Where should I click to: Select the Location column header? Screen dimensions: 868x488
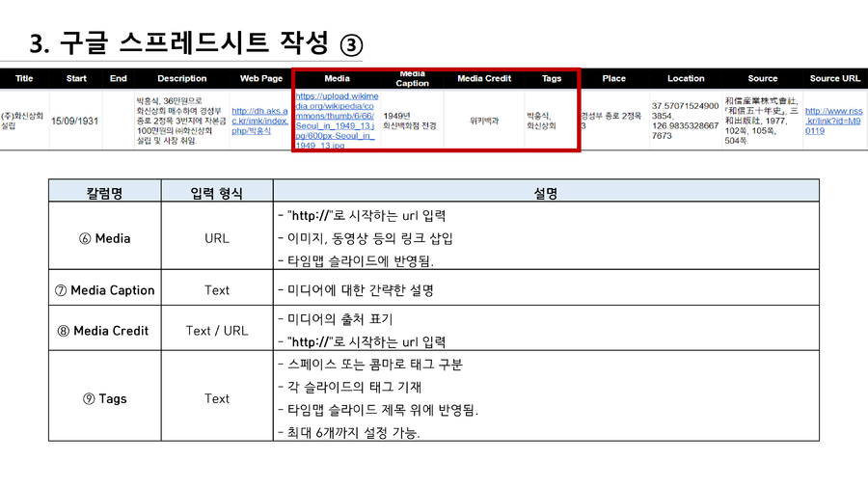pyautogui.click(x=686, y=78)
